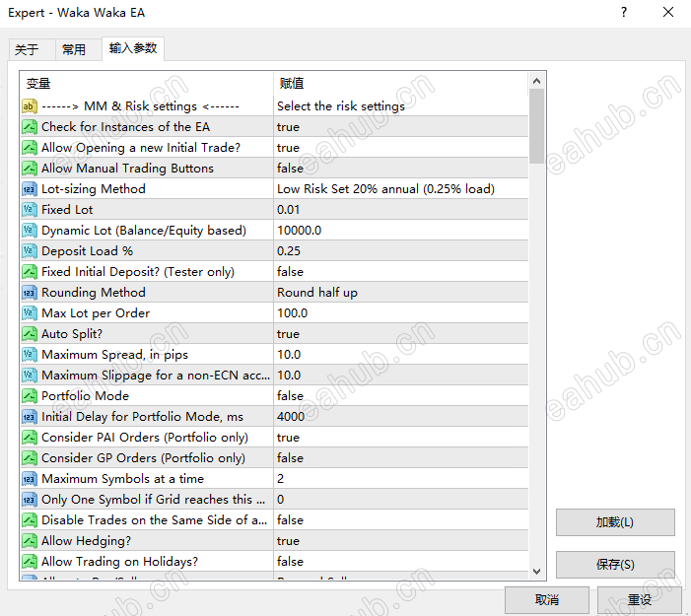This screenshot has width=691, height=616.
Task: Click icon beside Maximum Slippage for a non-ECN
Action: point(30,376)
